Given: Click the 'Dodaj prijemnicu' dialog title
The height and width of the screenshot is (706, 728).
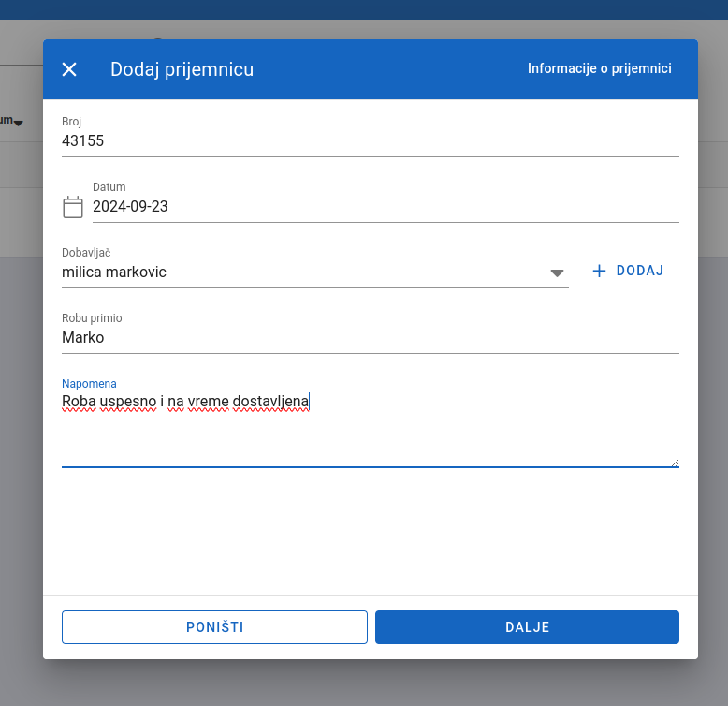Looking at the screenshot, I should click(x=182, y=69).
